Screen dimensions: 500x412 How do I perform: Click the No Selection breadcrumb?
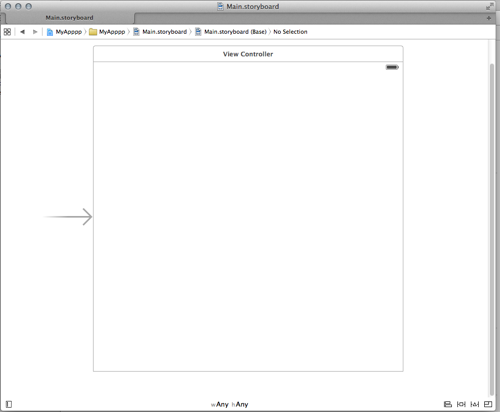(x=290, y=32)
